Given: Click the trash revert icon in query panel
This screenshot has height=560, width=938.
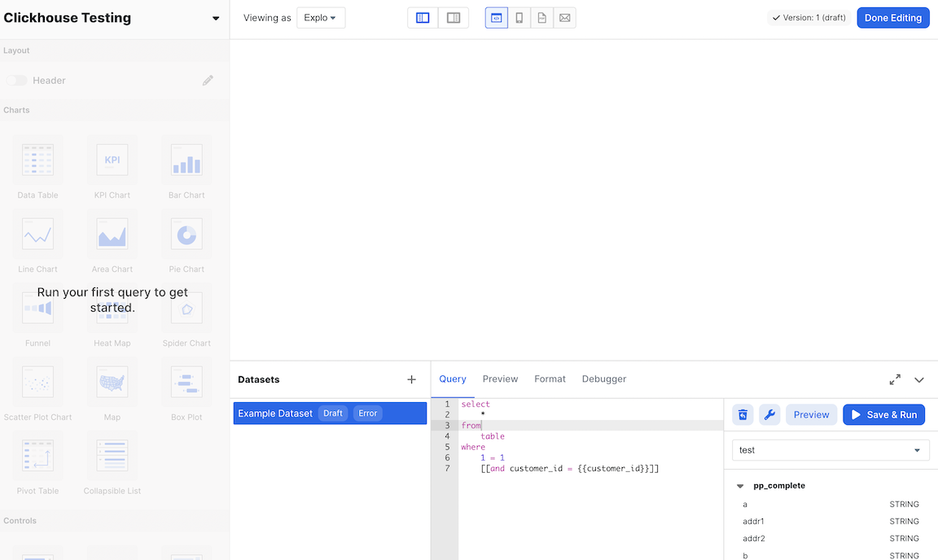Looking at the screenshot, I should click(x=743, y=414).
